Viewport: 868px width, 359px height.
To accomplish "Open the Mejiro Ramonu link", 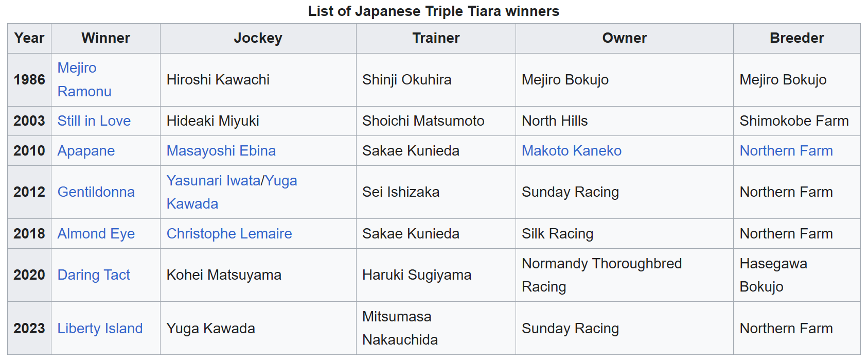I will [84, 80].
